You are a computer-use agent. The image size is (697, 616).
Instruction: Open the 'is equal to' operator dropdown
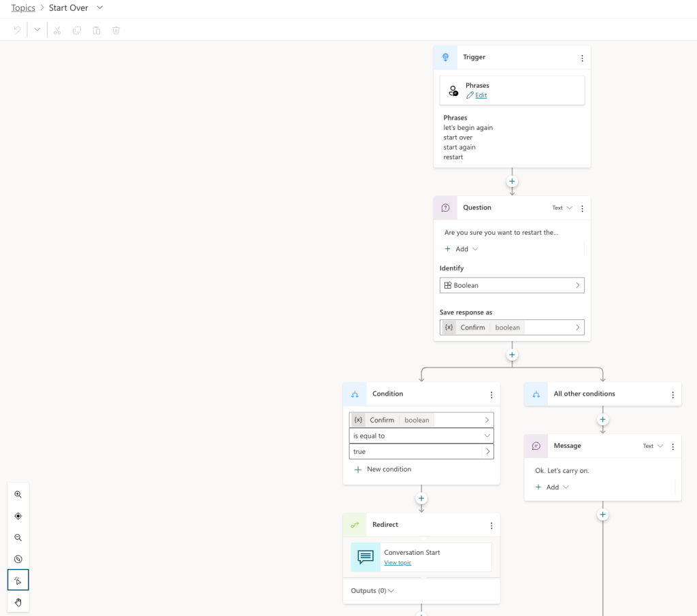click(x=421, y=436)
